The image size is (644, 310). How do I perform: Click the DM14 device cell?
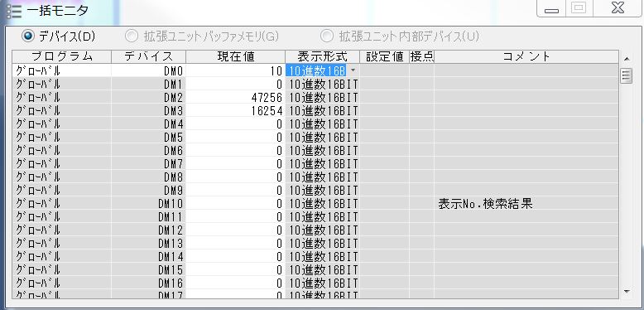point(149,257)
